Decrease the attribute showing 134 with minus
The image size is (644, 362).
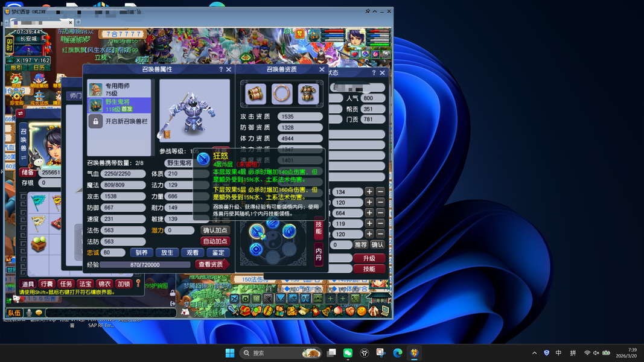point(380,192)
